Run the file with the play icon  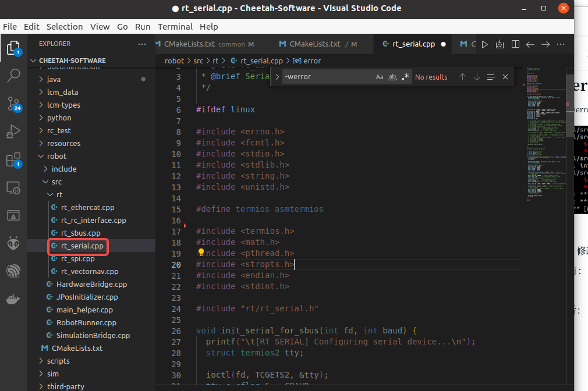(x=484, y=44)
